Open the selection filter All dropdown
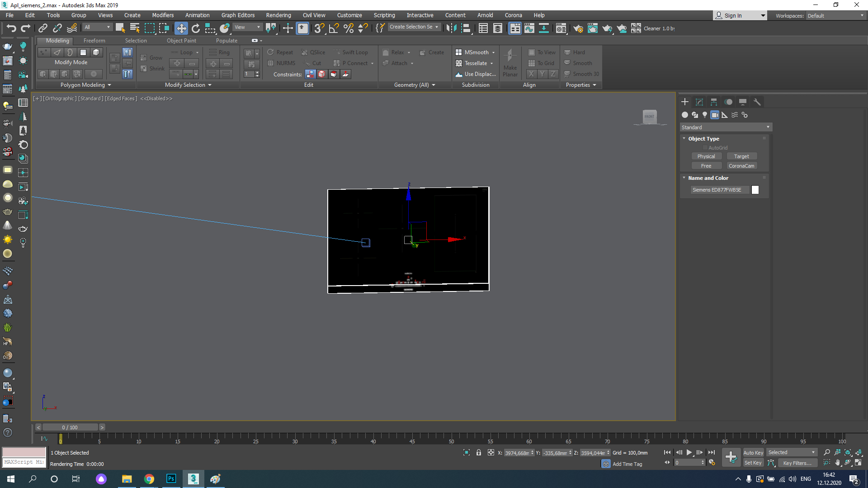This screenshot has height=488, width=868. (x=97, y=27)
